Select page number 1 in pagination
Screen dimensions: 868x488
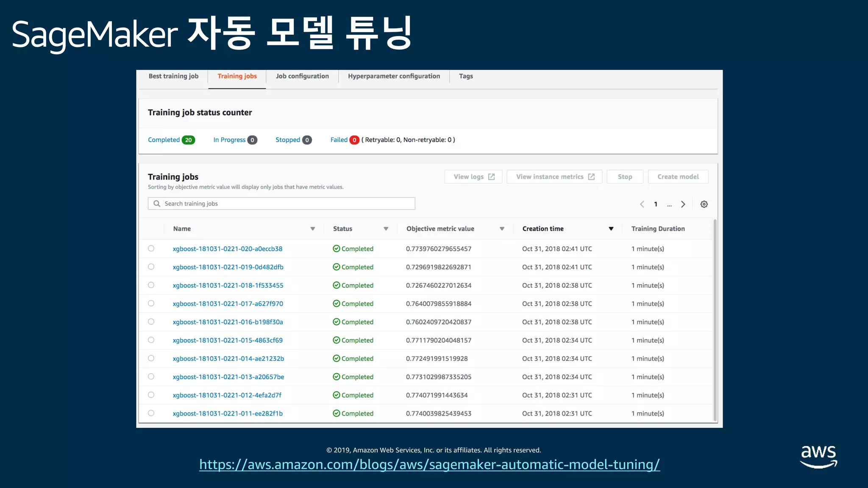656,204
